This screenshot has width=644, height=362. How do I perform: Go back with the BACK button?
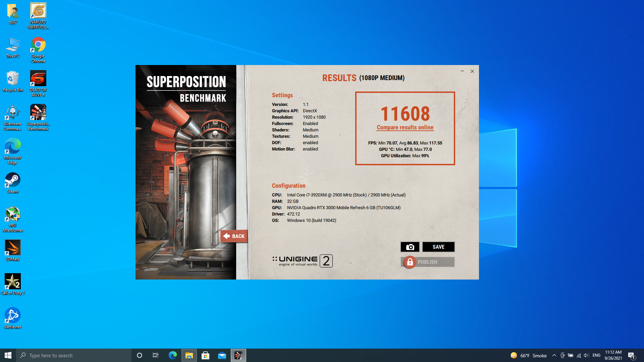tap(234, 236)
